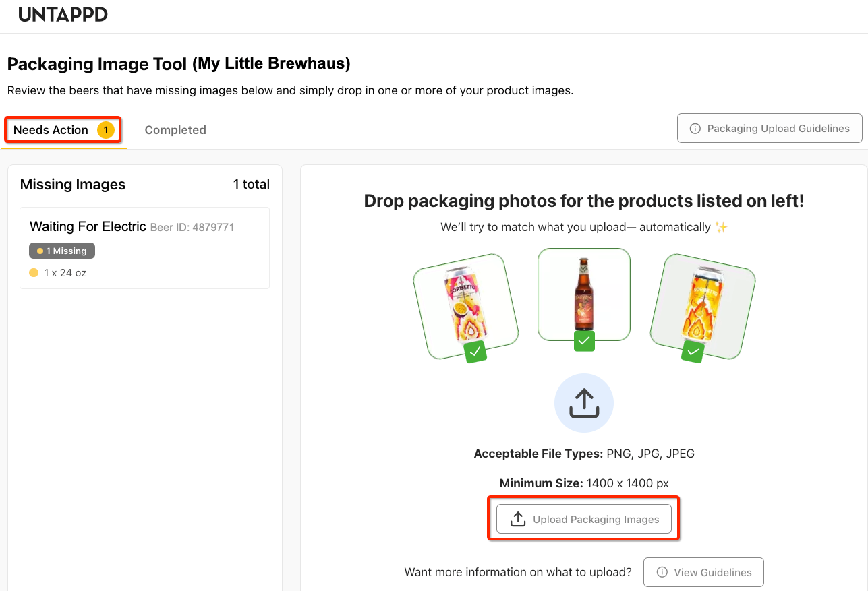The image size is (868, 591).
Task: Click the yellow count badge on Needs Action
Action: pyautogui.click(x=106, y=130)
